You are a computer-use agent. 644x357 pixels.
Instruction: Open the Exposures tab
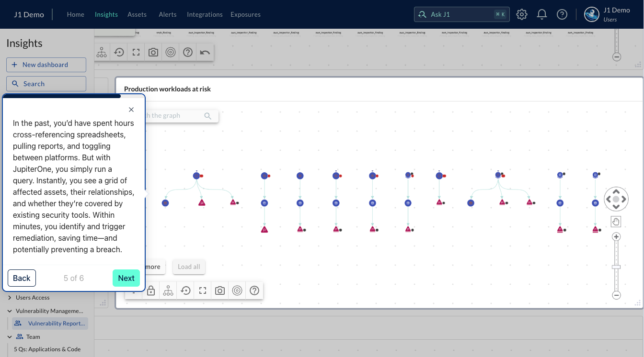click(245, 14)
